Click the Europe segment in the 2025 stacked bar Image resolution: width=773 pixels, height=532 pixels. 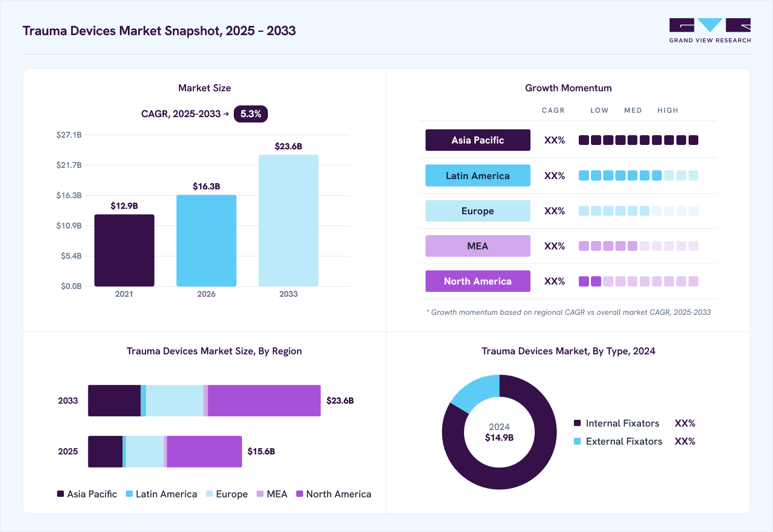pyautogui.click(x=145, y=451)
